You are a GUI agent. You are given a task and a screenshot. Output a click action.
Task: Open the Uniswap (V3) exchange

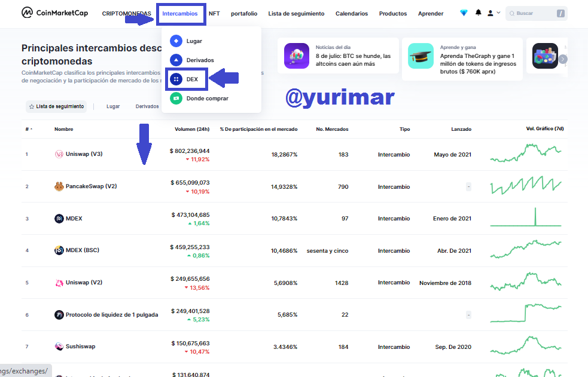click(x=84, y=154)
